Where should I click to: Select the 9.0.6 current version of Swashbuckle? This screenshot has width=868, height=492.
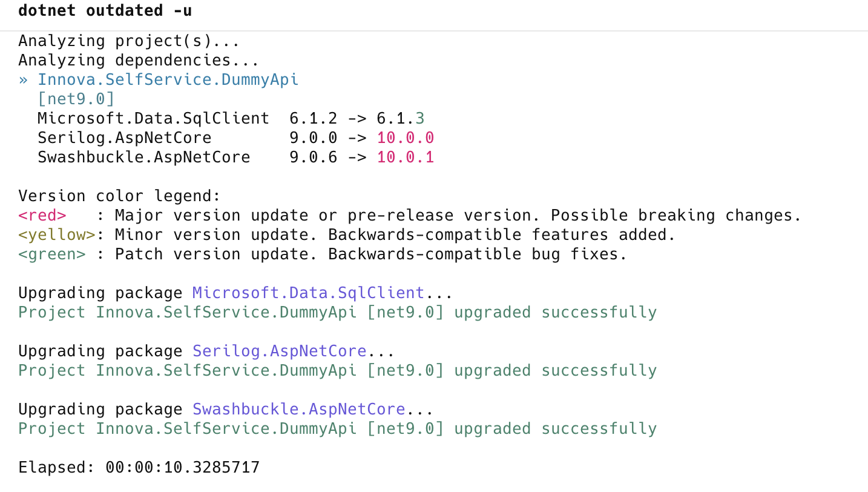coord(314,157)
